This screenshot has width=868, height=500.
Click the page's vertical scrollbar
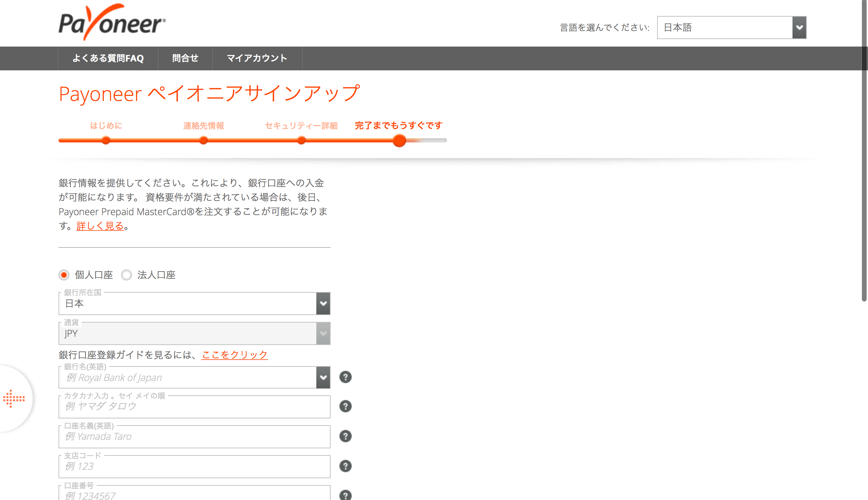[x=864, y=151]
